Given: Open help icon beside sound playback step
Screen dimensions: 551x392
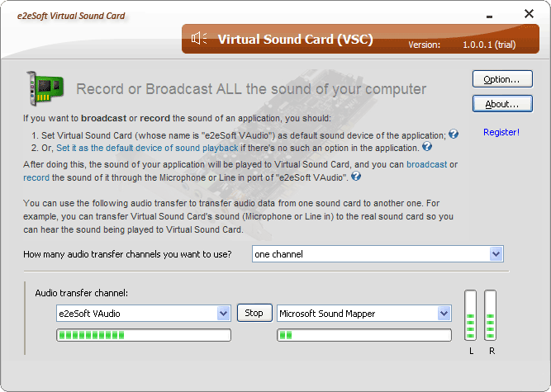Looking at the screenshot, I should (x=427, y=146).
